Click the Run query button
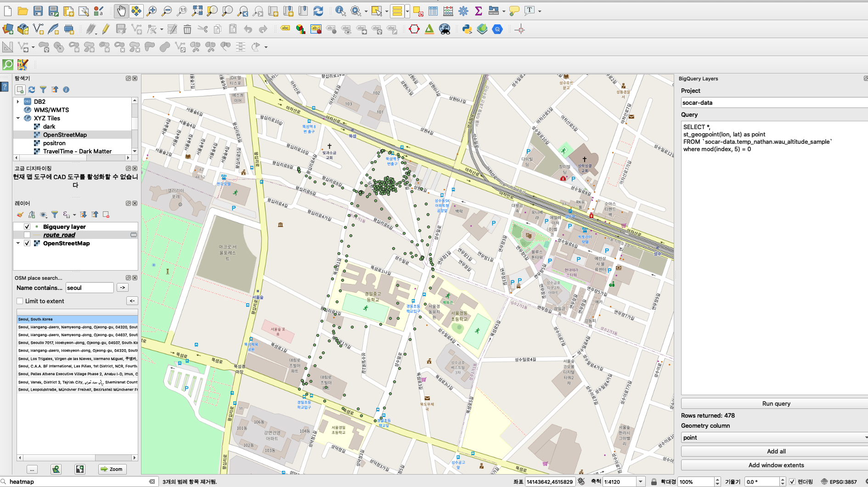 click(775, 403)
